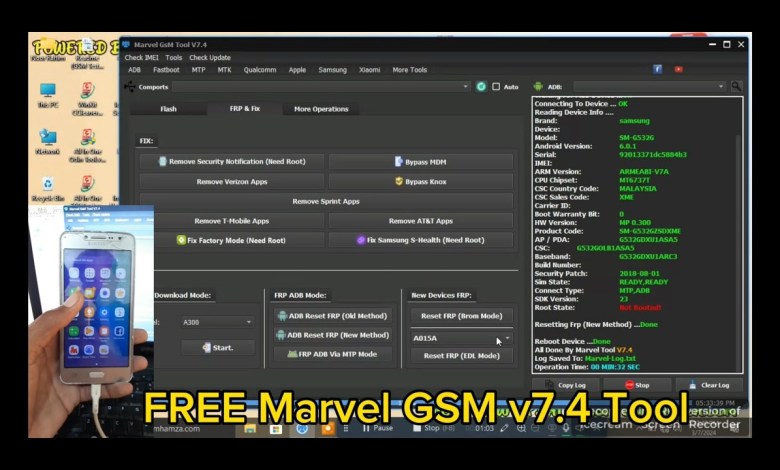Image resolution: width=780 pixels, height=470 pixels.
Task: Click the magnifier search icon beside ADB
Action: (736, 87)
